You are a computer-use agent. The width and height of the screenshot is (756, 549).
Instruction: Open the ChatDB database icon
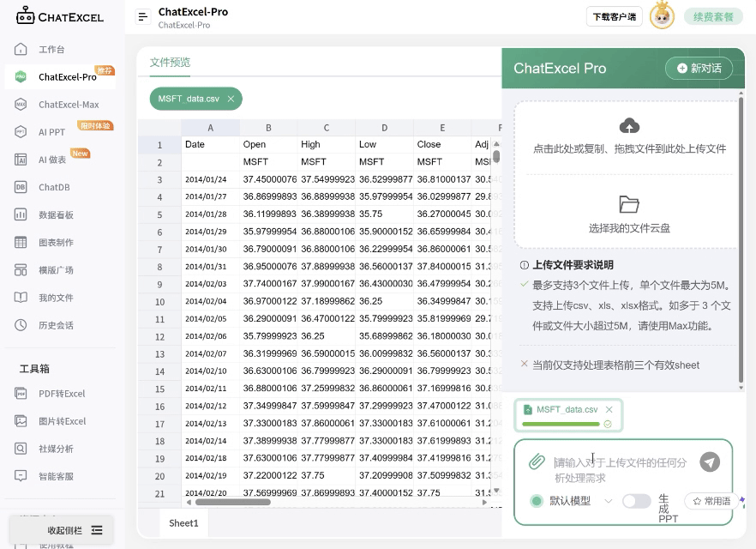tap(21, 187)
